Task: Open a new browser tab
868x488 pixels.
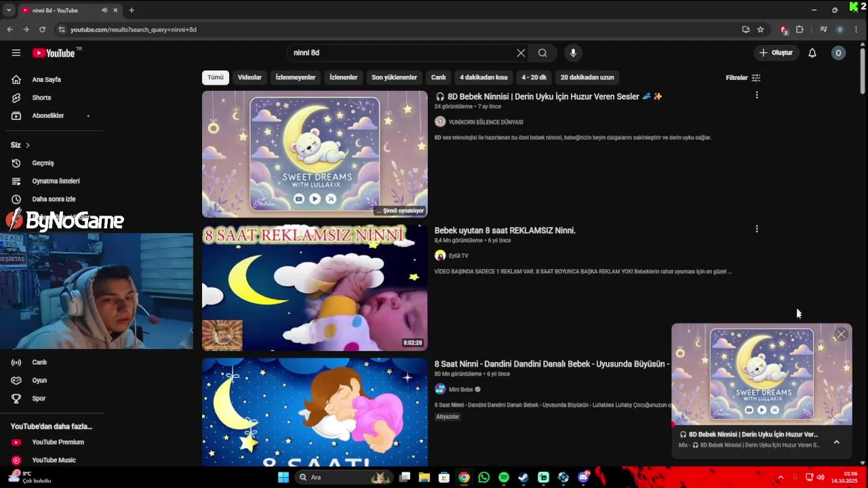Action: pos(132,10)
